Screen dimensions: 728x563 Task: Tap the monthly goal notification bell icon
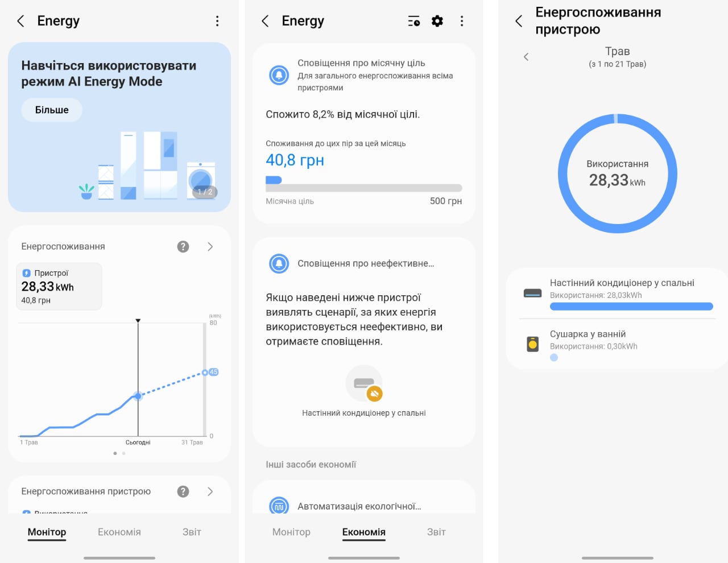(x=279, y=74)
